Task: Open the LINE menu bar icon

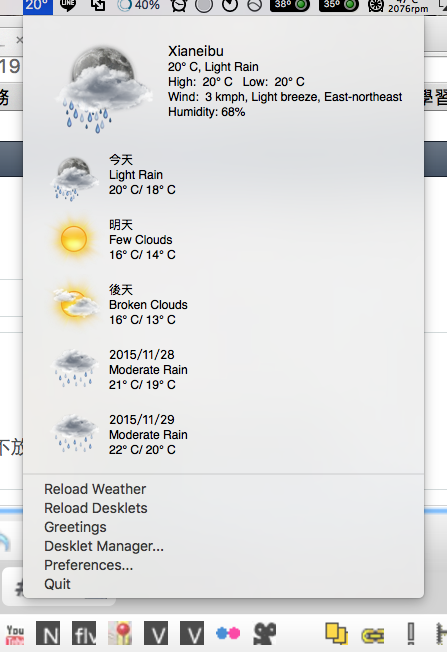Action: (x=68, y=5)
